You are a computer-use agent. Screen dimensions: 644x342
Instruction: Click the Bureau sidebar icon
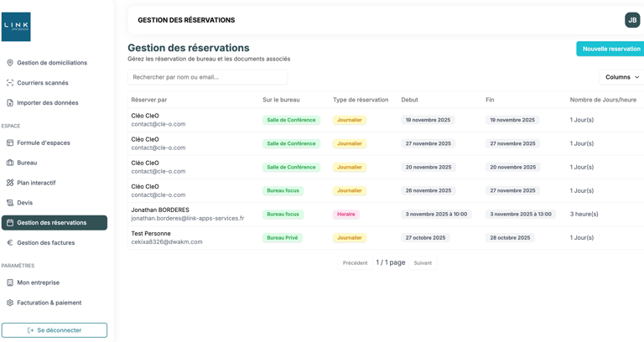point(10,163)
